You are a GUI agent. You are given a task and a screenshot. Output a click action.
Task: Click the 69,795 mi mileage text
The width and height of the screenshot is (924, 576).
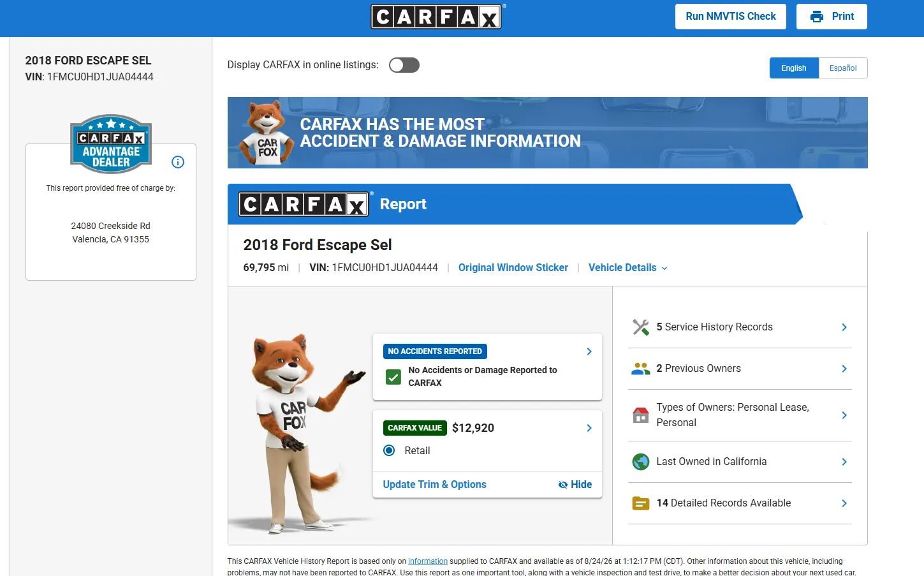click(266, 268)
